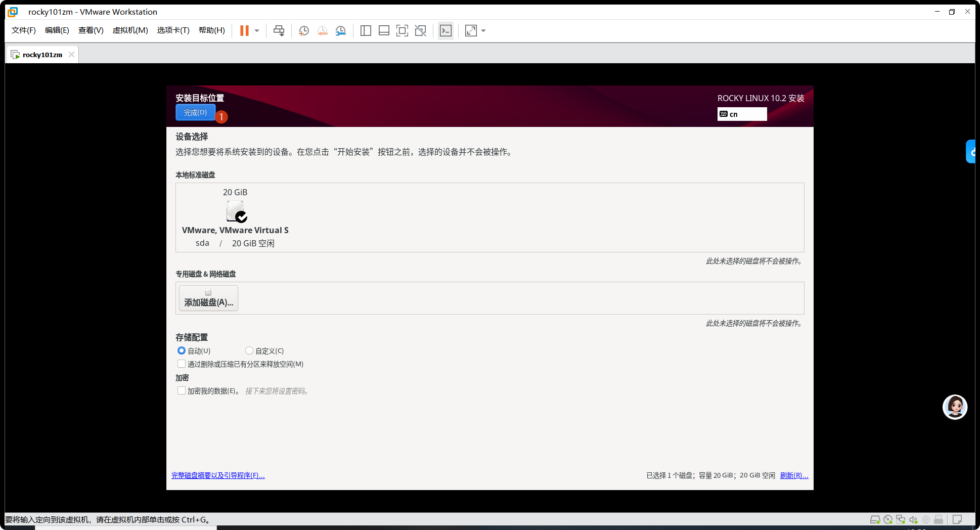Check the 加密我的数据(E) encrypt checkbox

coord(181,390)
